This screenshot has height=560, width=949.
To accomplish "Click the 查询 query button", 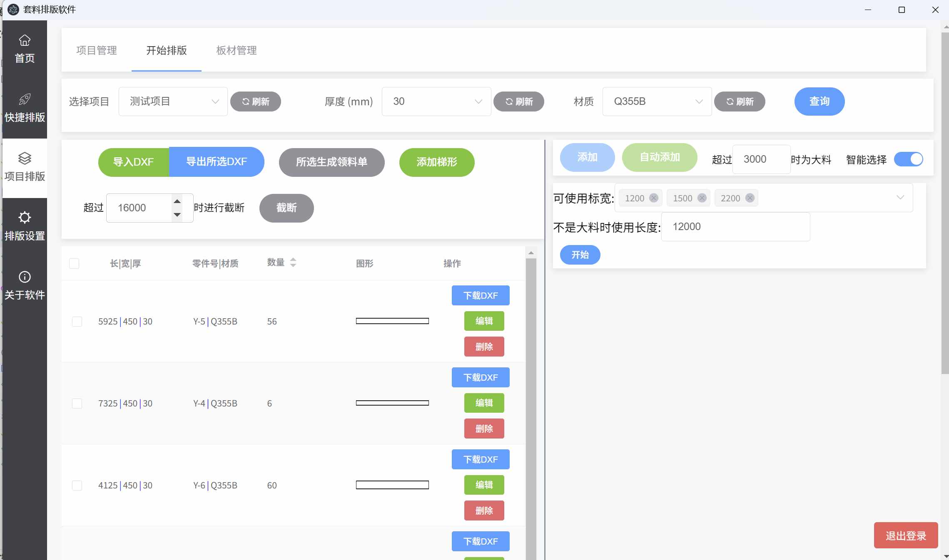I will coord(819,101).
